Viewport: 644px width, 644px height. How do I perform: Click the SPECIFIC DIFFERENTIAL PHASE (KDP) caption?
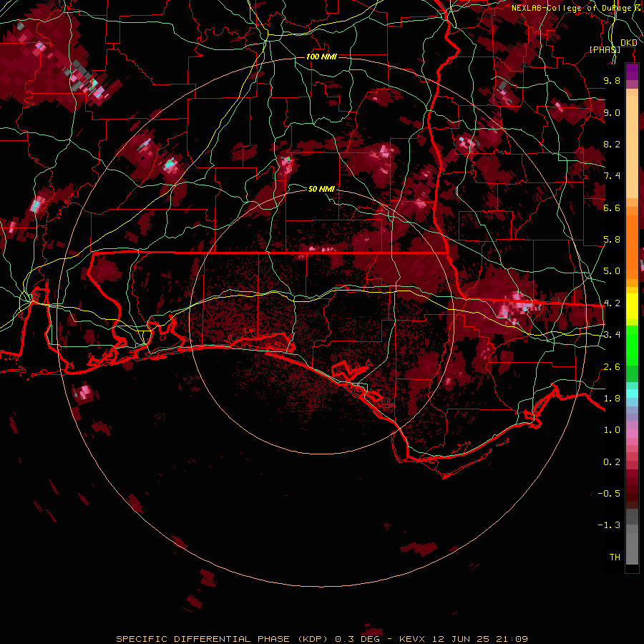[x=224, y=639]
